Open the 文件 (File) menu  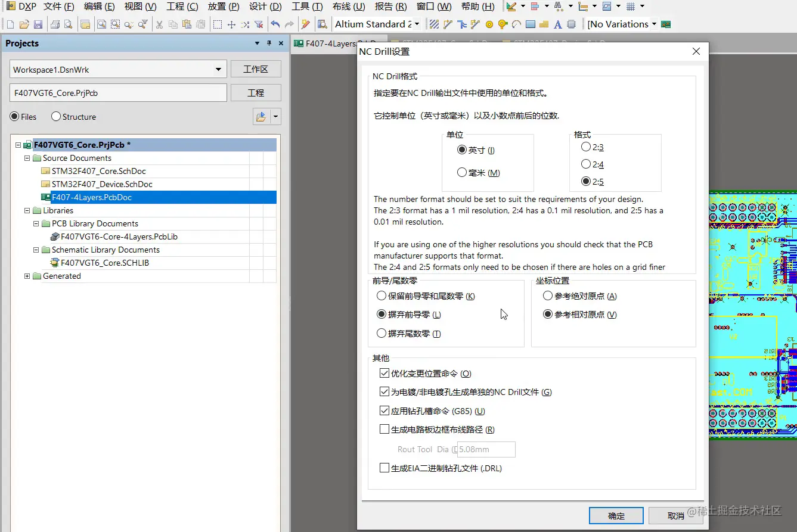point(59,7)
